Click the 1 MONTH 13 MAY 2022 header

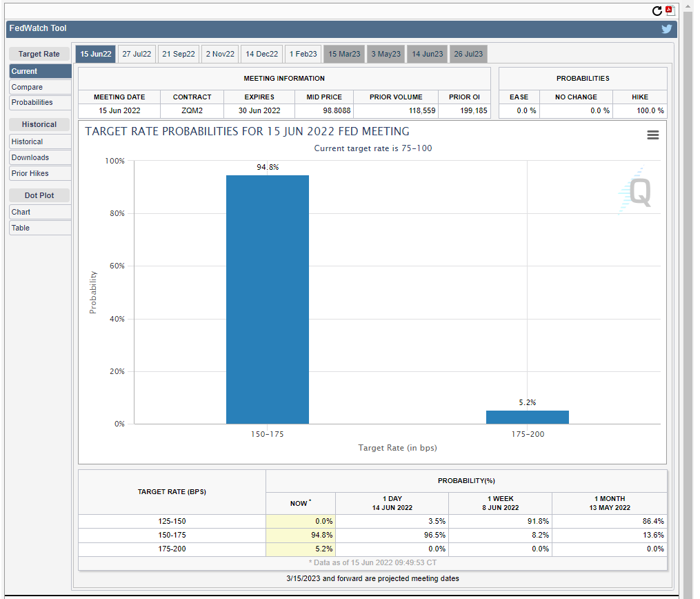tap(610, 503)
